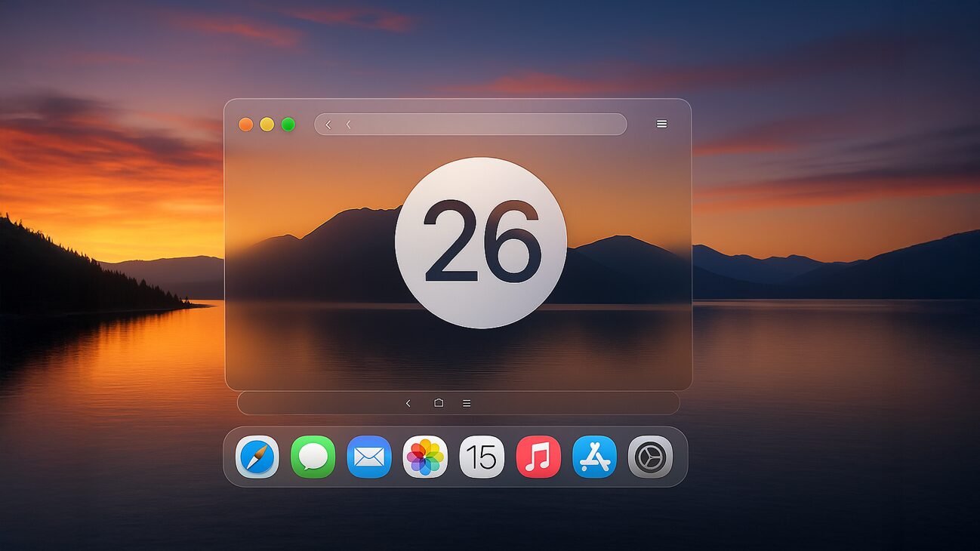Open the App Store in the dock
980x551 pixels.
point(594,457)
